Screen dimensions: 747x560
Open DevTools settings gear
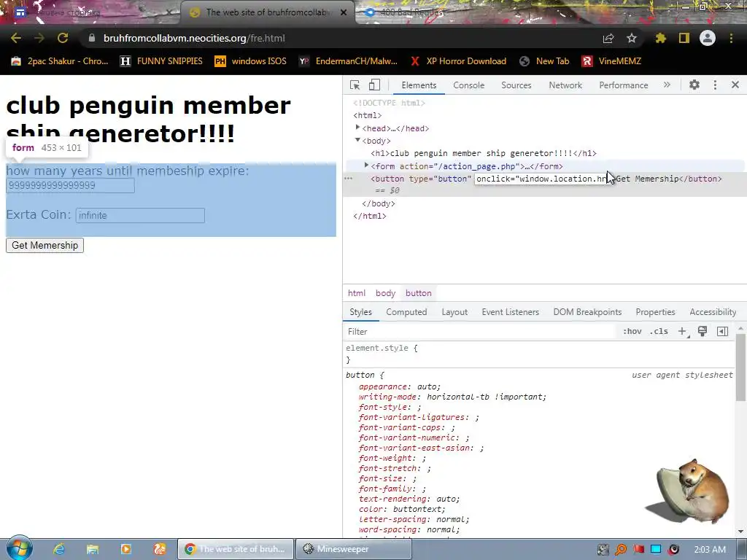(x=694, y=85)
